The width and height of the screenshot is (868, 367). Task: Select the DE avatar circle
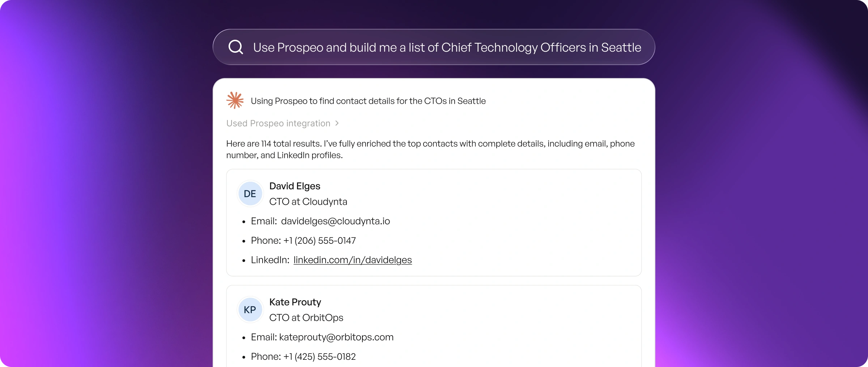(250, 194)
